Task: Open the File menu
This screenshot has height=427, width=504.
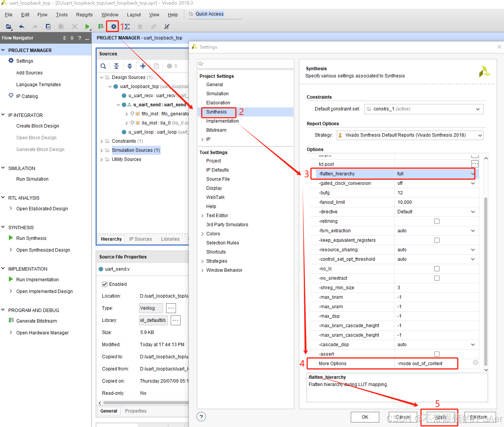Action: click(8, 15)
